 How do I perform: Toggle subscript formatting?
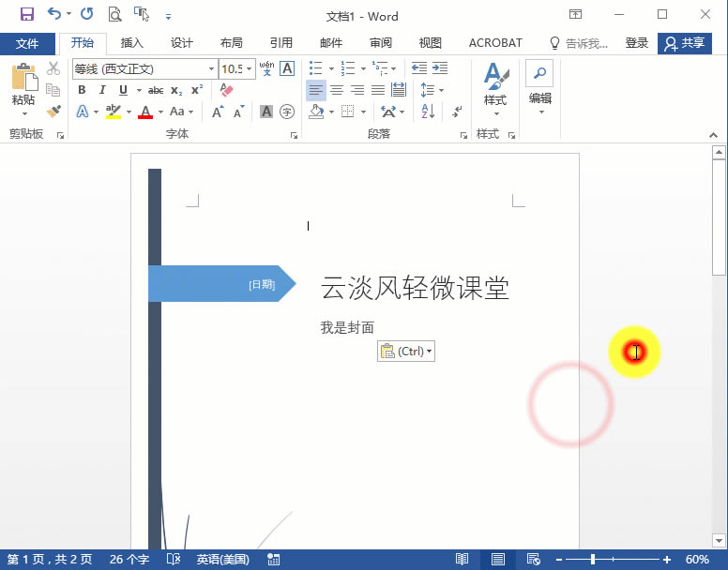coord(176,90)
